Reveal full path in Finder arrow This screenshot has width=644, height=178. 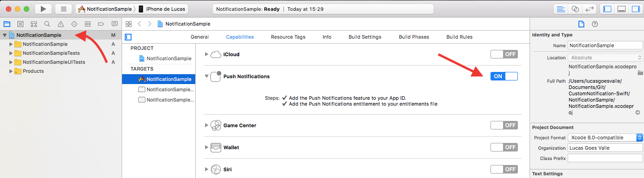tap(638, 112)
